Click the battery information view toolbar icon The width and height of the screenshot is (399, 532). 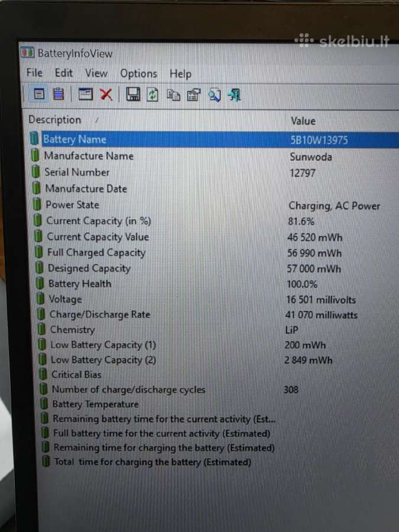38,94
